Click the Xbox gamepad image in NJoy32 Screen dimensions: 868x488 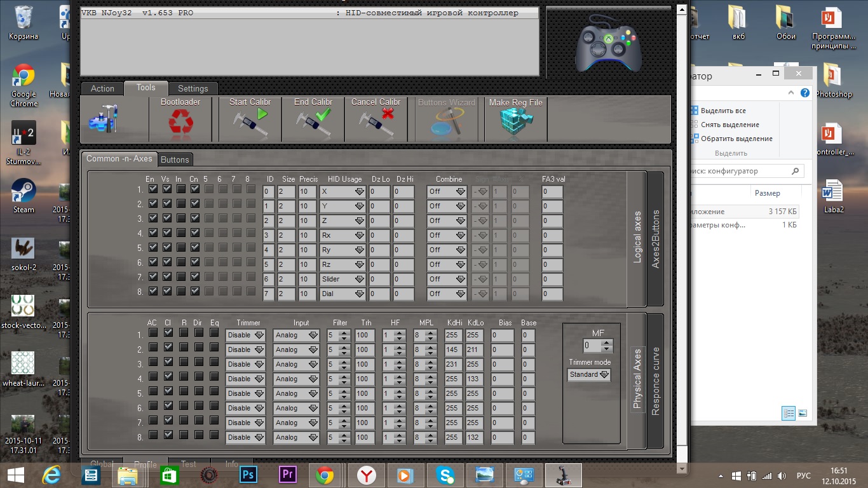tap(609, 42)
